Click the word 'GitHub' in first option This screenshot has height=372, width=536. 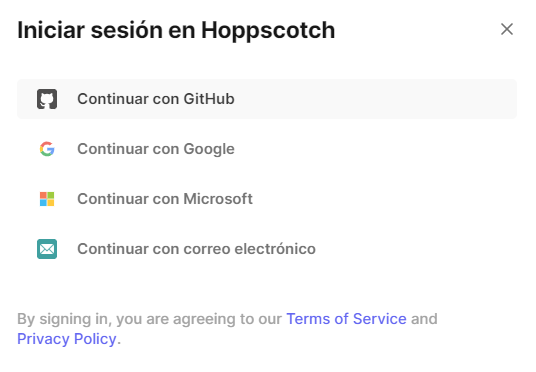pos(209,99)
